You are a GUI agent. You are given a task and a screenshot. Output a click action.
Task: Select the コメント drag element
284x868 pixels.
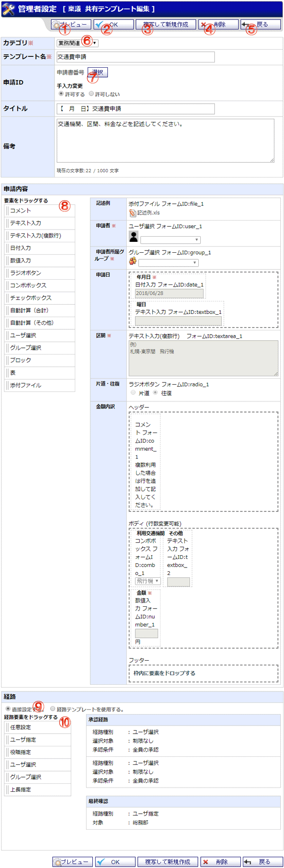pos(40,211)
